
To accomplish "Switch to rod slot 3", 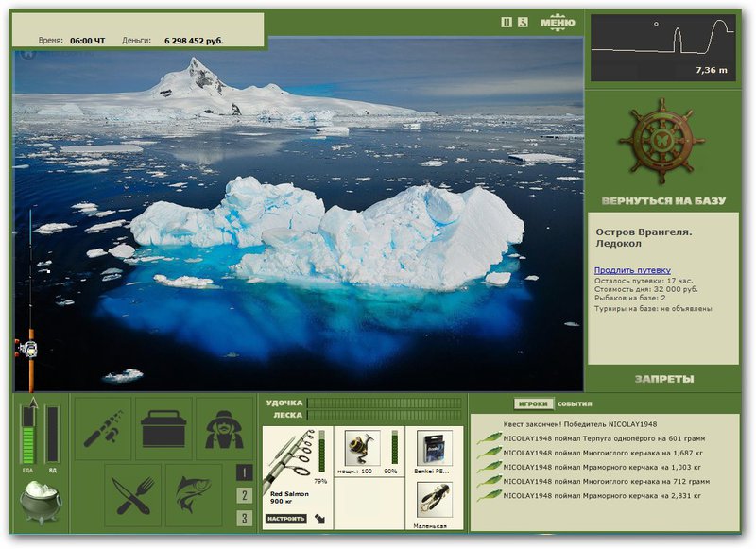I will pos(245,518).
